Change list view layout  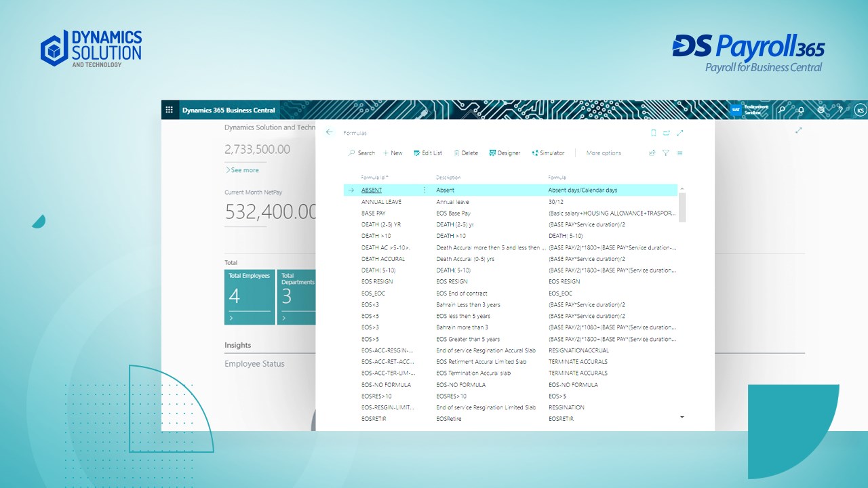tap(679, 153)
